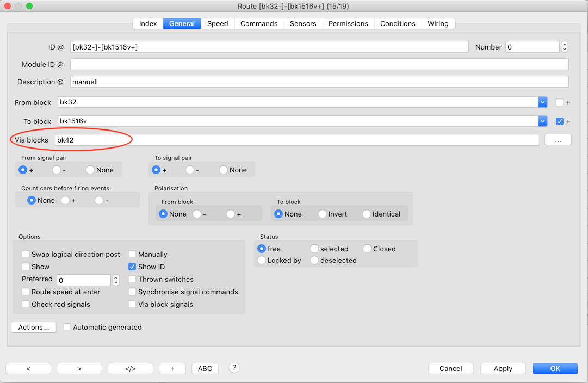Image resolution: width=588 pixels, height=383 pixels.
Task: Enable the Thrown switches checkbox
Action: point(132,279)
